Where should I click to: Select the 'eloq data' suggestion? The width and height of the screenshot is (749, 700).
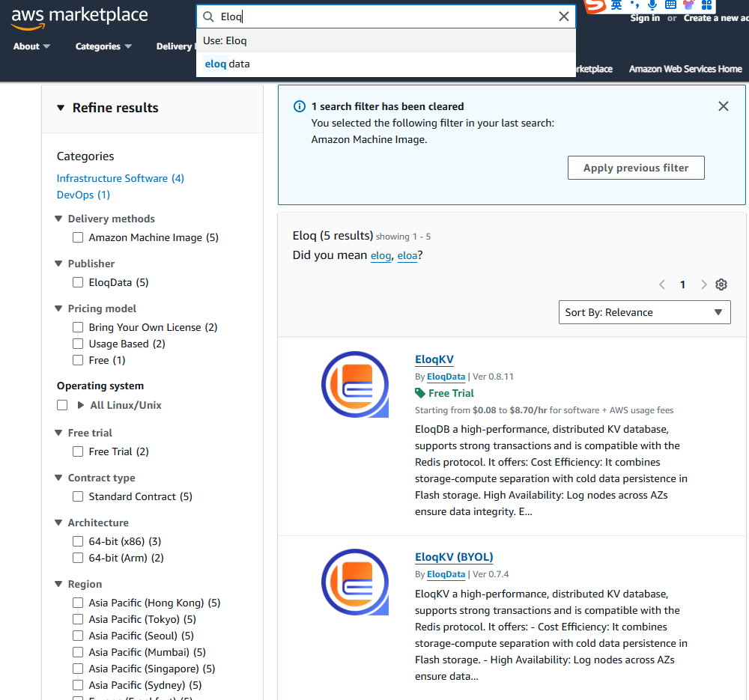pyautogui.click(x=386, y=64)
